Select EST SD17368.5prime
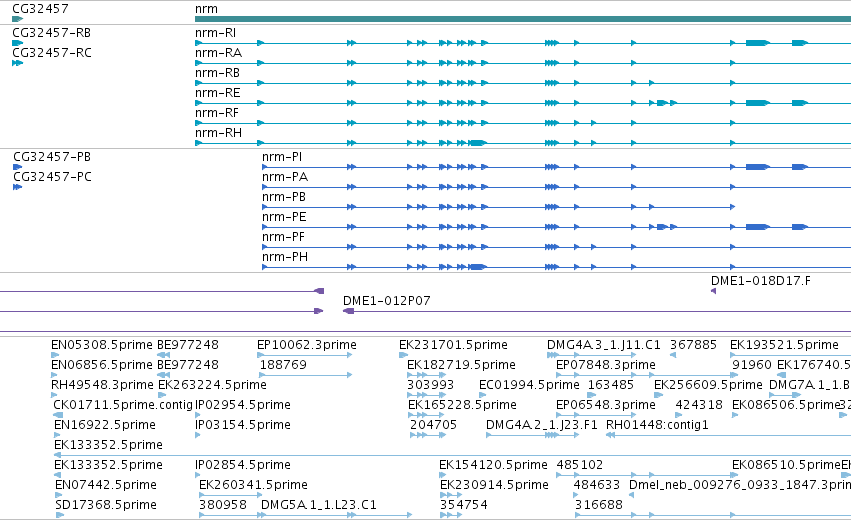This screenshot has height=520, width=851. 106,506
